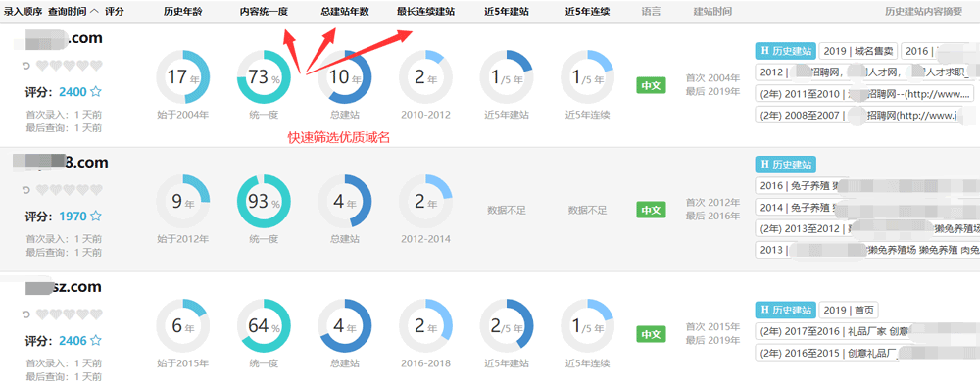This screenshot has width=980, height=386.
Task: Click the star icon next to score 1970
Action: pos(96,217)
